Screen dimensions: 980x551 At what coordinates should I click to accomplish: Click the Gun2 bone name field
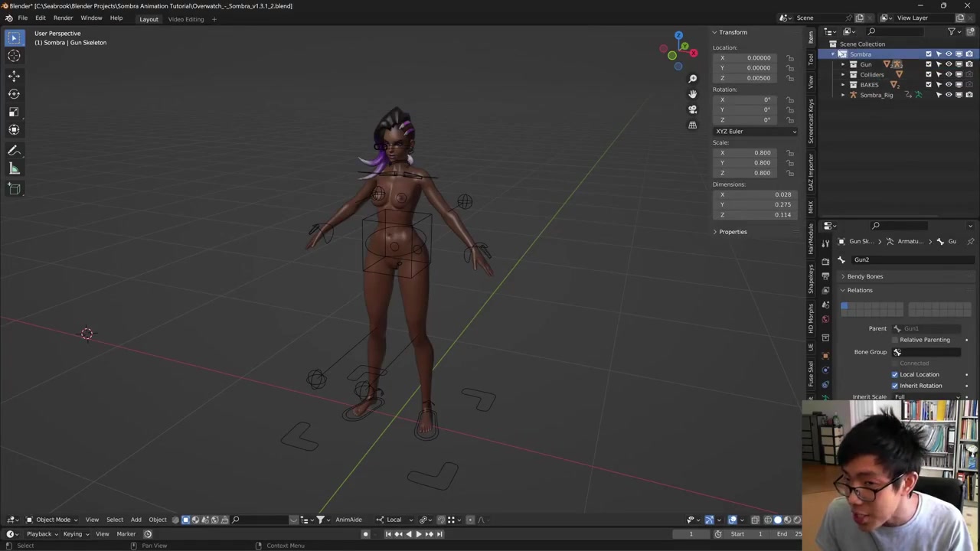(907, 260)
